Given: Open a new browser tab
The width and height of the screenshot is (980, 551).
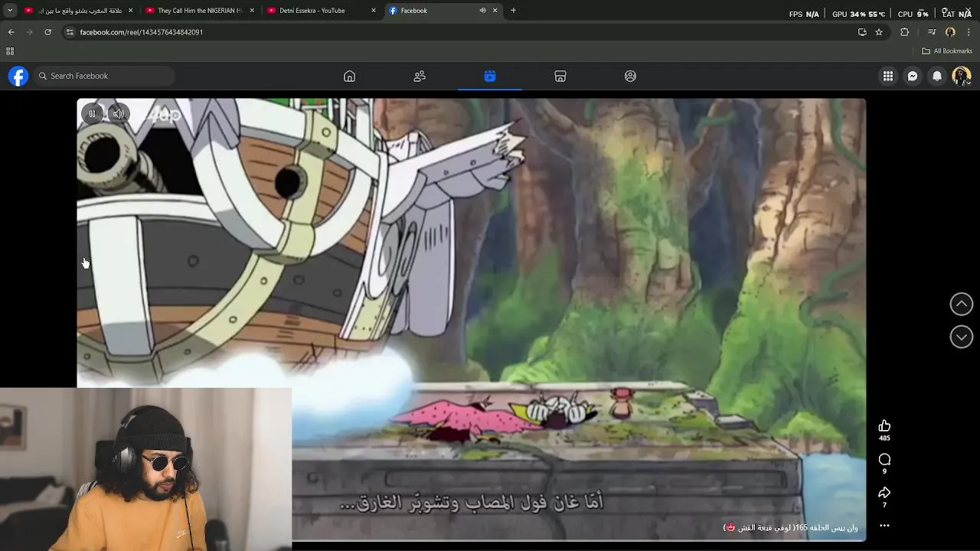Looking at the screenshot, I should [513, 11].
